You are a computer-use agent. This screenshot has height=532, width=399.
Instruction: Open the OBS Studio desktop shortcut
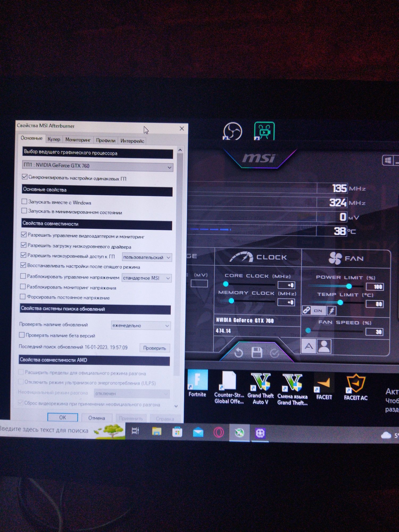(232, 131)
